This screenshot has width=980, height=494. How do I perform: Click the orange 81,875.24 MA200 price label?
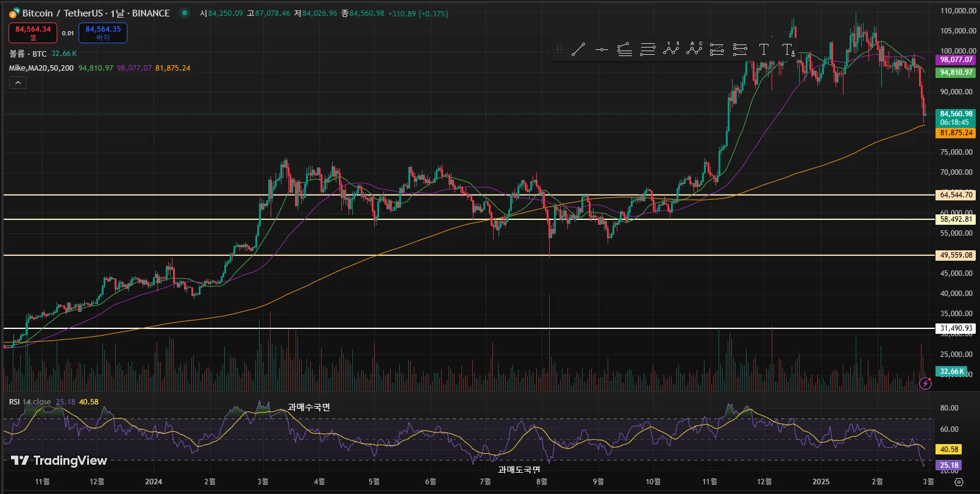(956, 133)
